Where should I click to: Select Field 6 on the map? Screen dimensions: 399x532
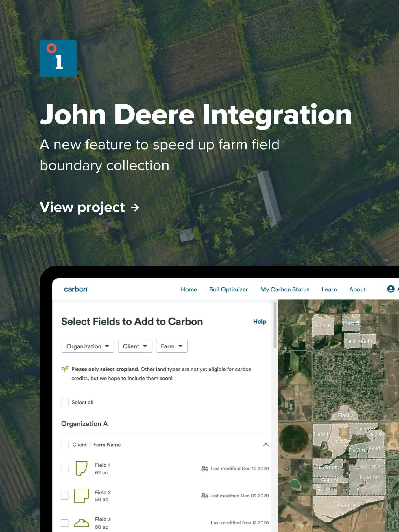pos(323,325)
